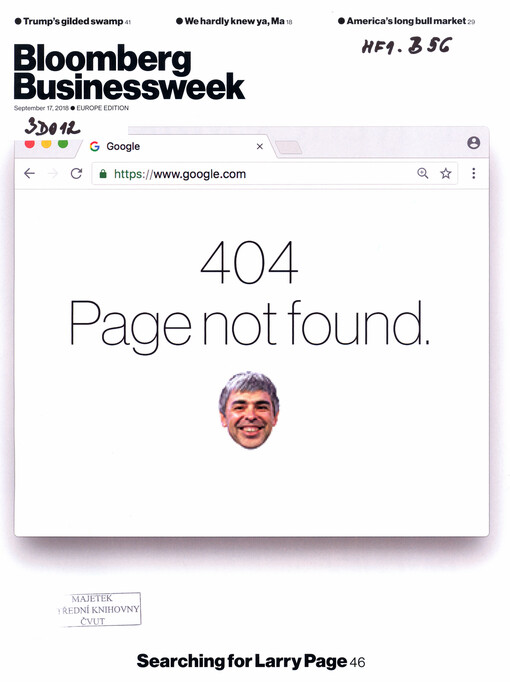Click the Google favicon on the tab
This screenshot has width=510, height=682.
pos(94,147)
